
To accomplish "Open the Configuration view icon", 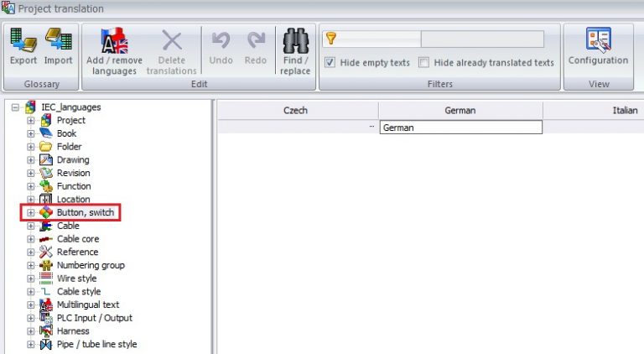I will click(x=599, y=39).
